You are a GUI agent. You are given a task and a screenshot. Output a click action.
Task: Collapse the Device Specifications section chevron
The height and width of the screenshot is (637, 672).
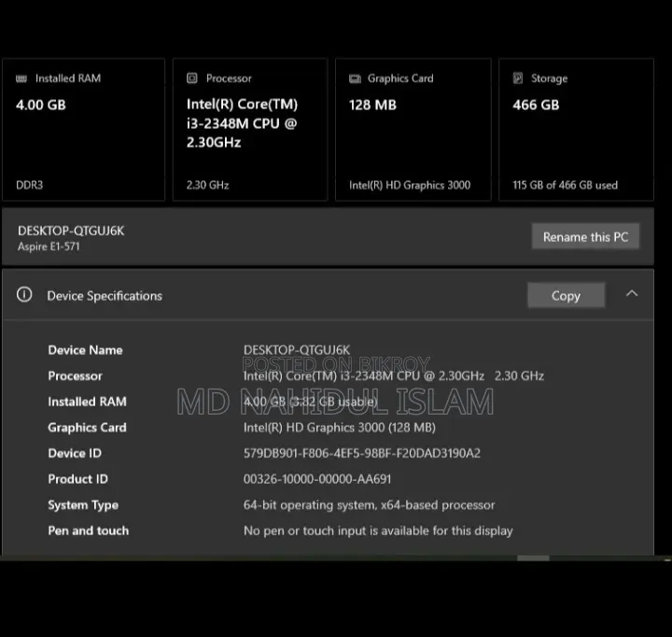(x=632, y=294)
